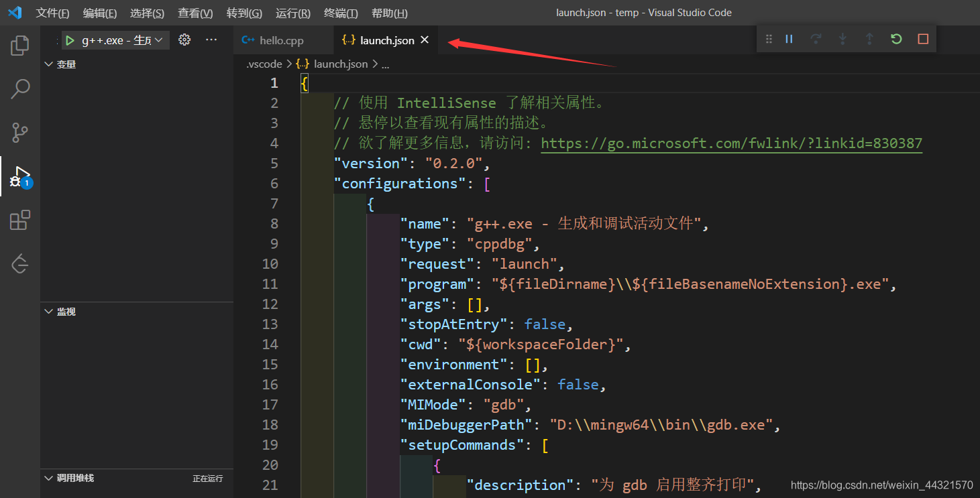Image resolution: width=980 pixels, height=498 pixels.
Task: Open the debug view More Actions ellipsis
Action: [211, 40]
